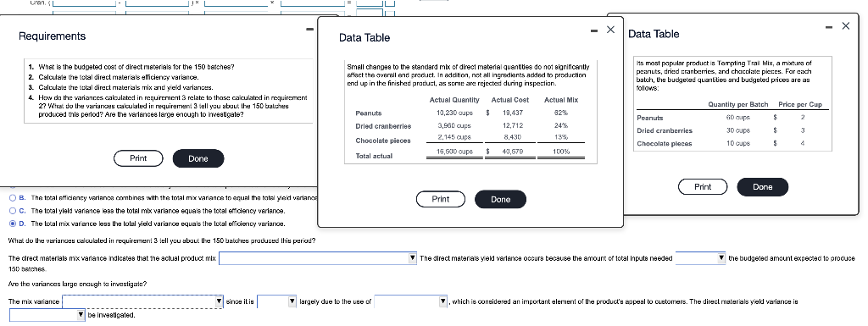The width and height of the screenshot is (868, 326).
Task: Open the 'since it is' dropdown
Action: [277, 301]
